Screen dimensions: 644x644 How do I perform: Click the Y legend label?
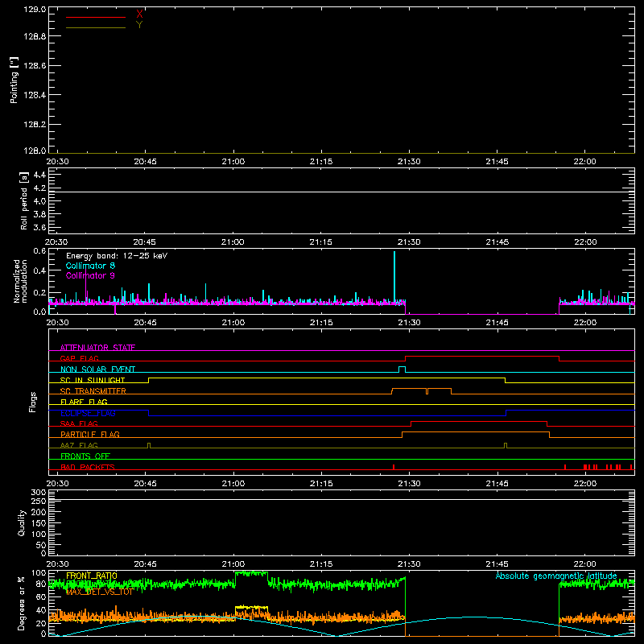tap(139, 25)
